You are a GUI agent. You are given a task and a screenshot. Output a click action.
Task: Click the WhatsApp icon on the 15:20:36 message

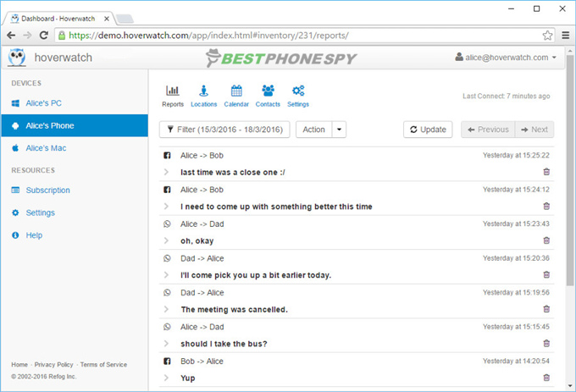tap(167, 258)
